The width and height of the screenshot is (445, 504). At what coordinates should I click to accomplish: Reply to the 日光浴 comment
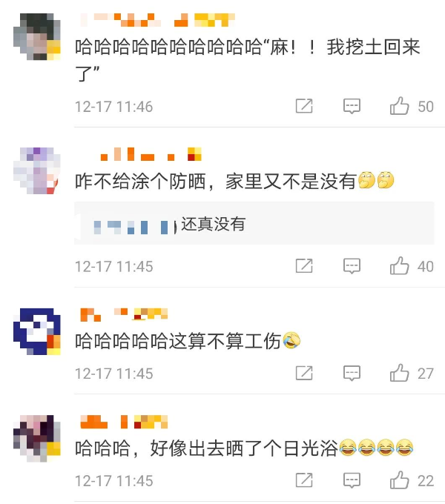pos(352,480)
